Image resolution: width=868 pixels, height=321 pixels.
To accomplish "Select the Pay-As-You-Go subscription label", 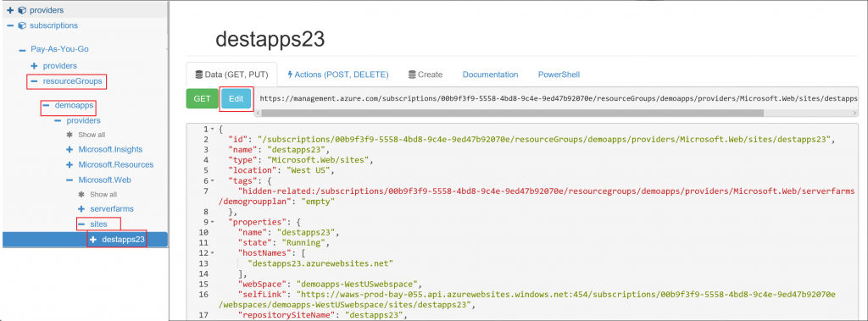I will (x=60, y=49).
